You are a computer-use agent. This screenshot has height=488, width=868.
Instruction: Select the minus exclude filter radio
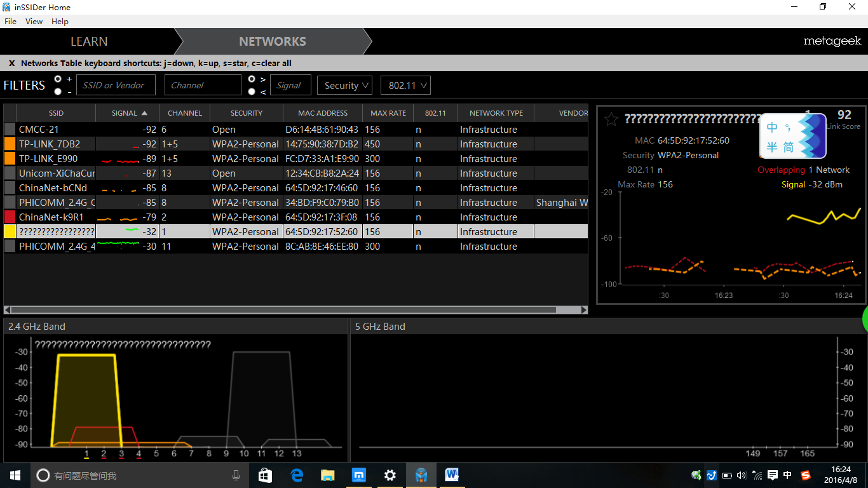point(58,91)
